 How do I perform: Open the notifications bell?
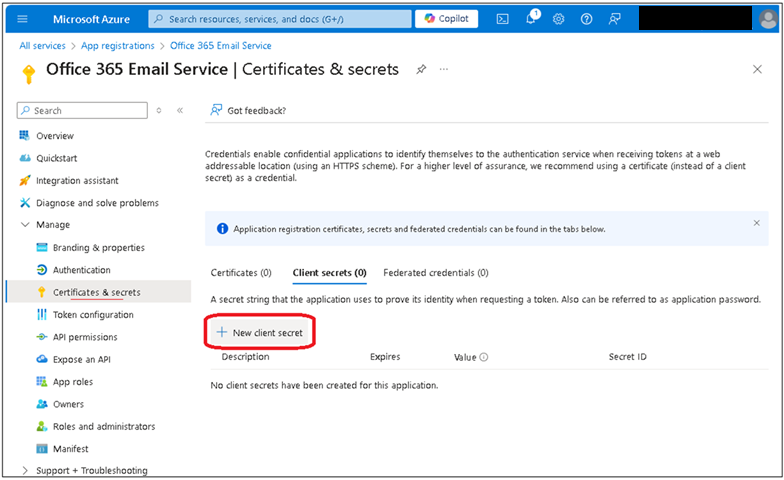(532, 18)
